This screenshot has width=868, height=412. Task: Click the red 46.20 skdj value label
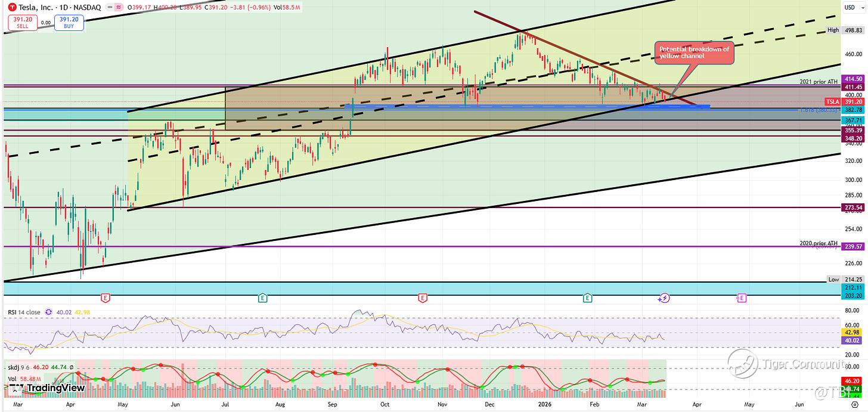click(x=852, y=380)
